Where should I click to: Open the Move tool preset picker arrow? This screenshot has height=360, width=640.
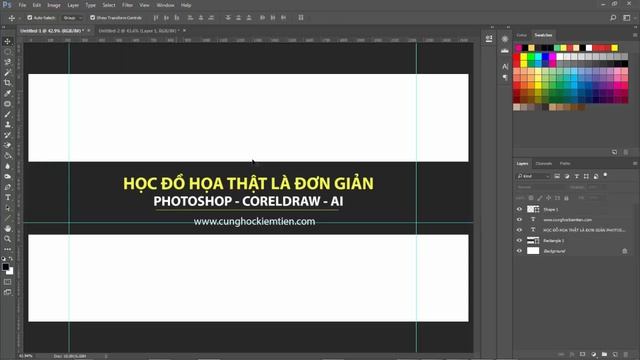coord(19,18)
